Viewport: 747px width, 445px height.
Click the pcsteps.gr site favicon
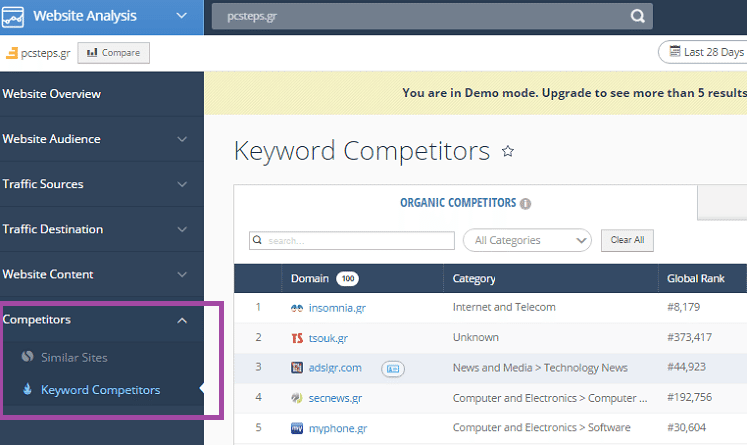point(11,53)
